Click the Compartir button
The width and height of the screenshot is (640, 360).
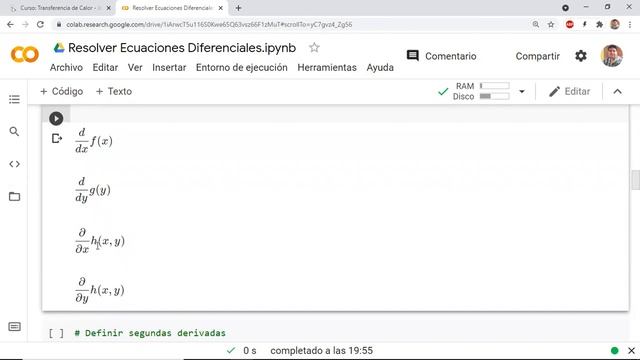[538, 56]
